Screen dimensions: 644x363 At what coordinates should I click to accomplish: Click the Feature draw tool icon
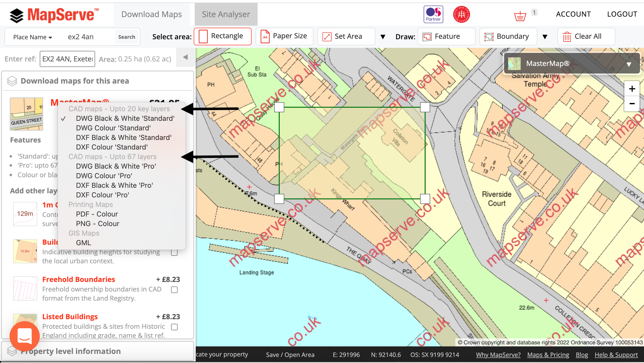pos(426,36)
